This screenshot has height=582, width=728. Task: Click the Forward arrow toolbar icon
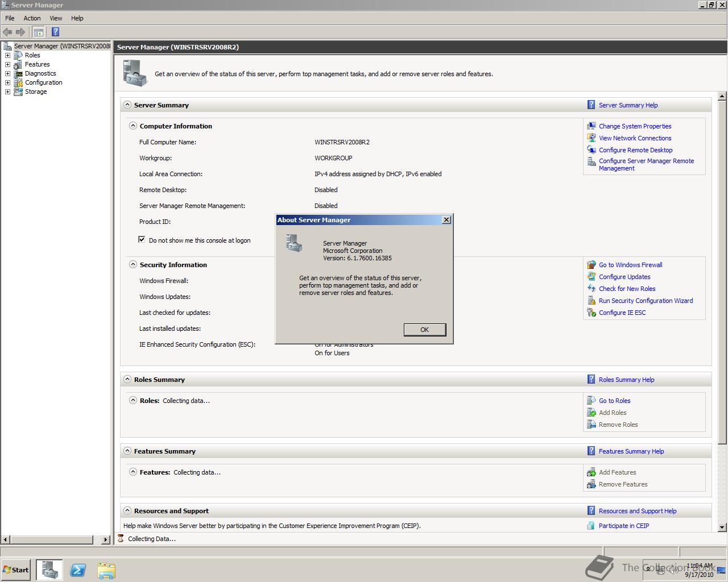20,32
